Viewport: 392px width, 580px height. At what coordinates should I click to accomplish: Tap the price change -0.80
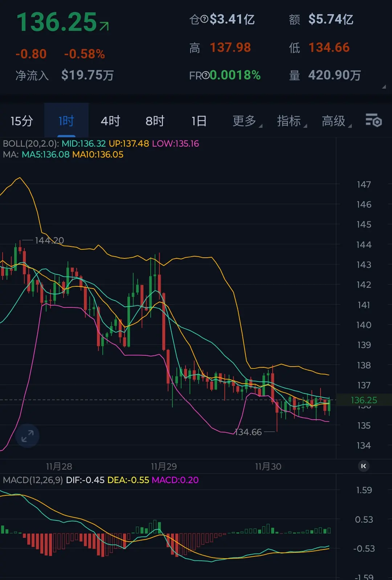tap(31, 54)
